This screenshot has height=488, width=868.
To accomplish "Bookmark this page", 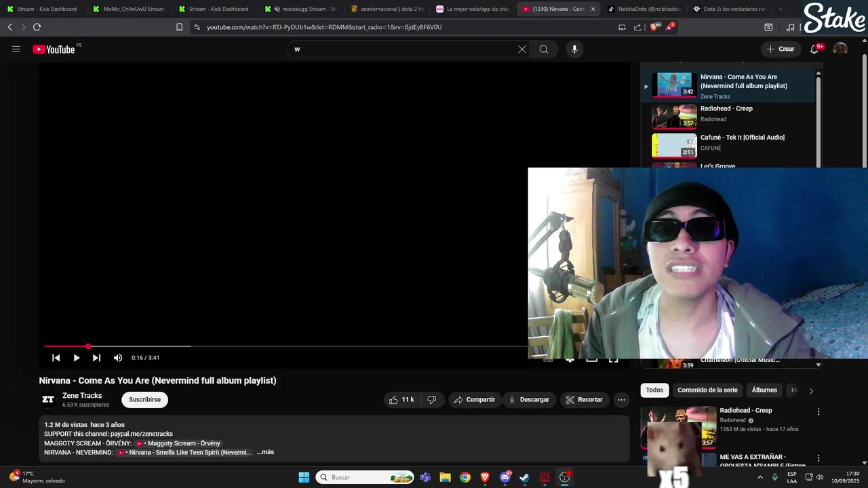I will tap(179, 27).
